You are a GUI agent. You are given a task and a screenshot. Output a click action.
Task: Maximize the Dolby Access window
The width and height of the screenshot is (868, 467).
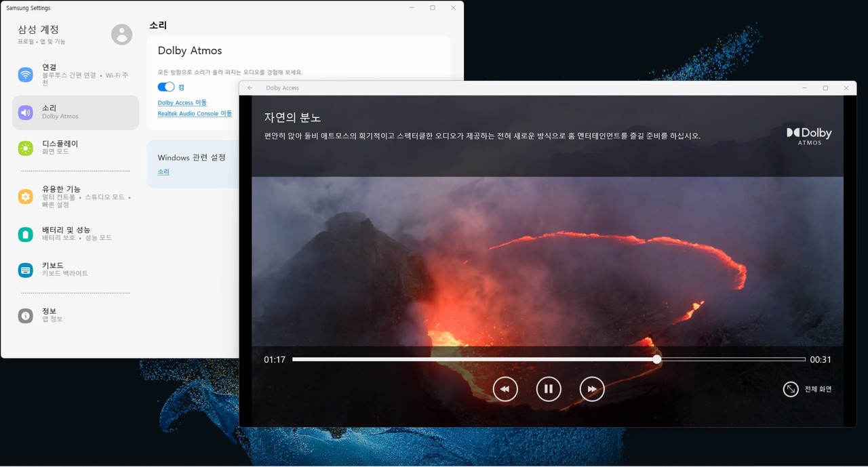[825, 88]
